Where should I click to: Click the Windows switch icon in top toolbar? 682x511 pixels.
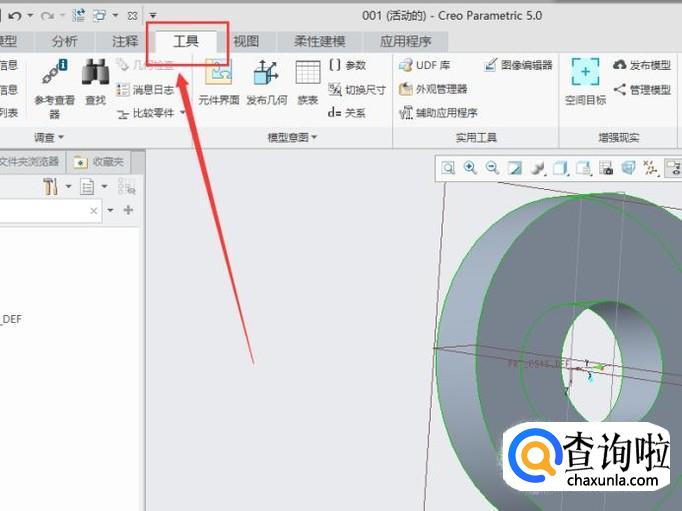(x=100, y=16)
